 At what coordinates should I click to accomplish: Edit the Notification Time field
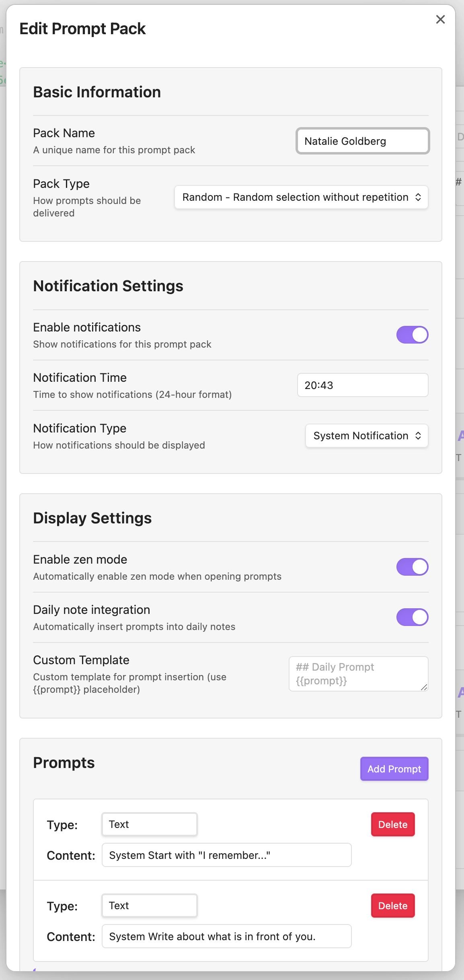coord(362,385)
